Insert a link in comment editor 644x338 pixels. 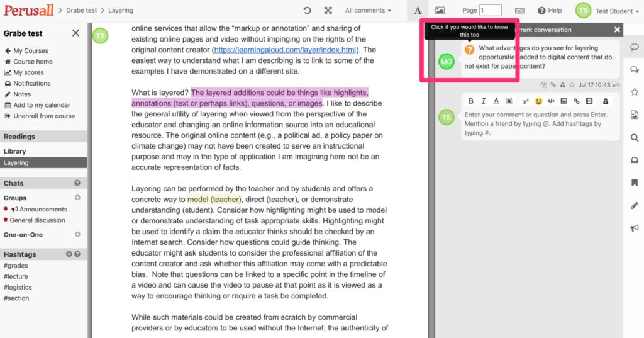(576, 101)
